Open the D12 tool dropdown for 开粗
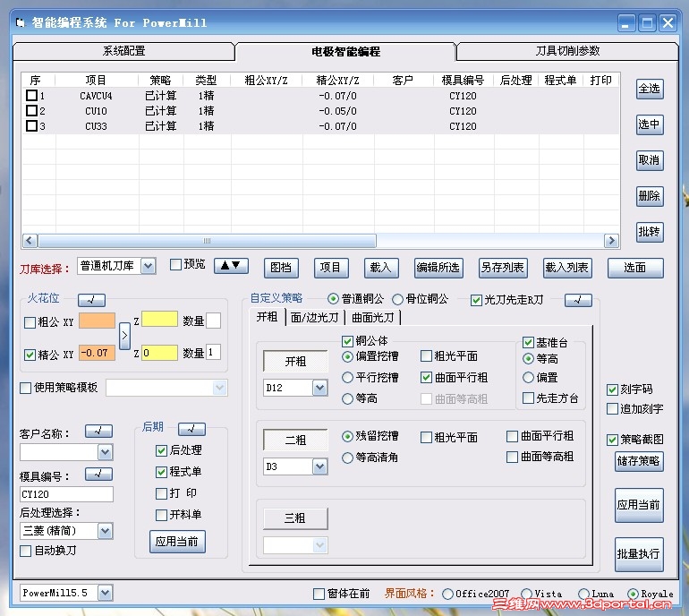The image size is (689, 616). click(320, 388)
